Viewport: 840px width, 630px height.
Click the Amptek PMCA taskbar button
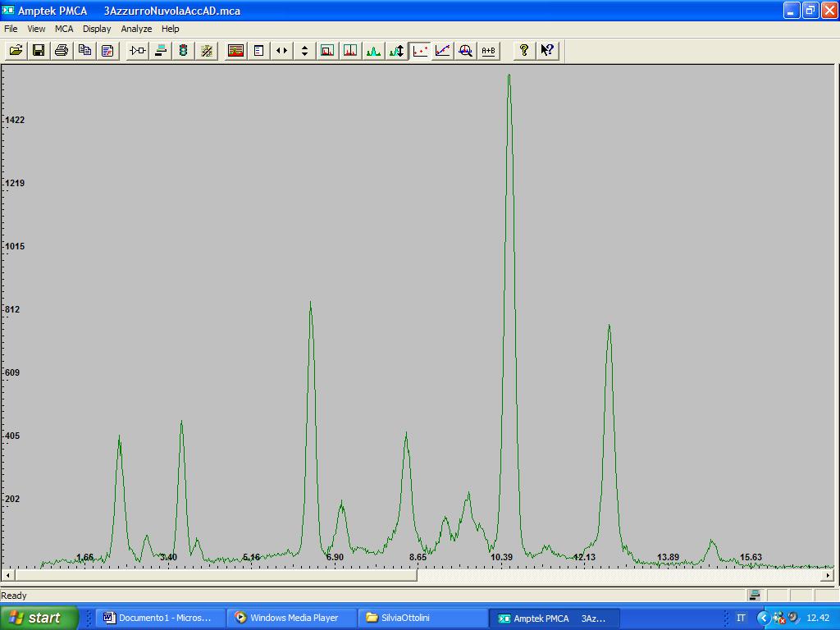coord(555,619)
